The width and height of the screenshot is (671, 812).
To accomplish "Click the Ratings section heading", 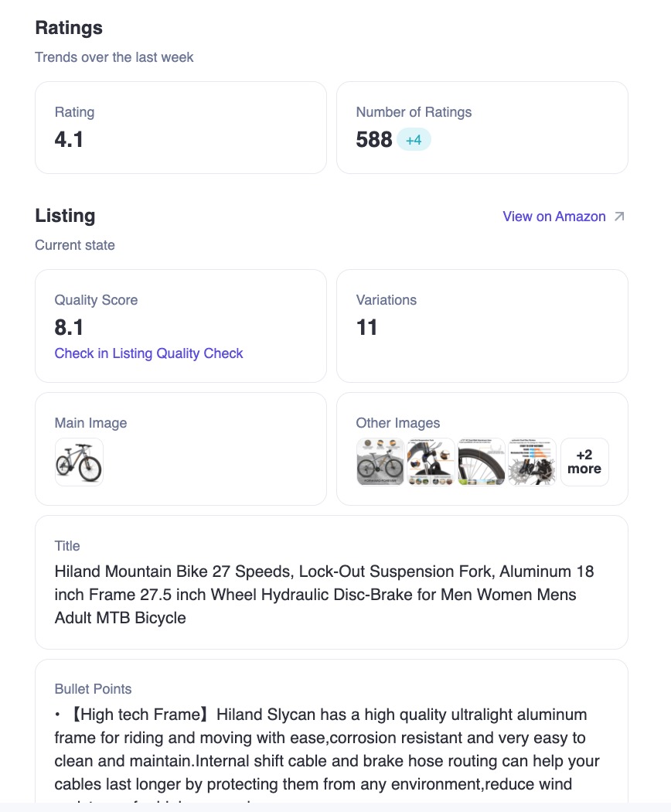I will tap(69, 28).
